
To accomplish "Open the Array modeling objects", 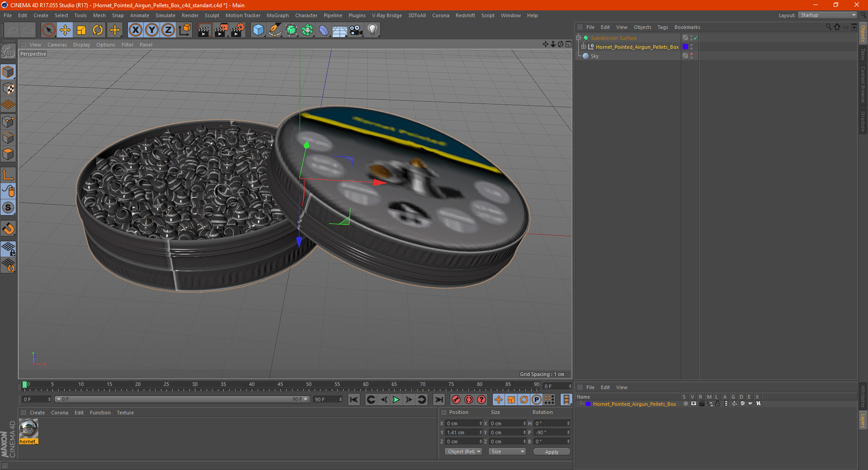I will (x=308, y=30).
